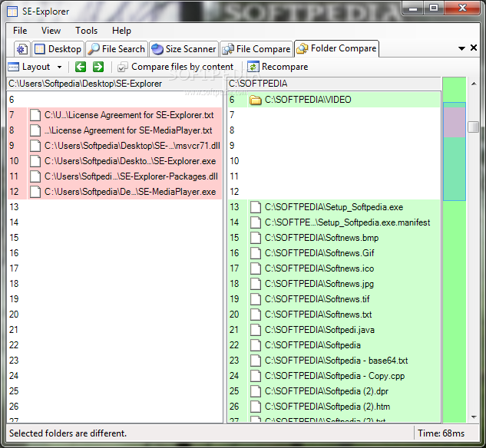The image size is (486, 448).
Task: Click the Softnews.ico file icon
Action: pyautogui.click(x=256, y=268)
